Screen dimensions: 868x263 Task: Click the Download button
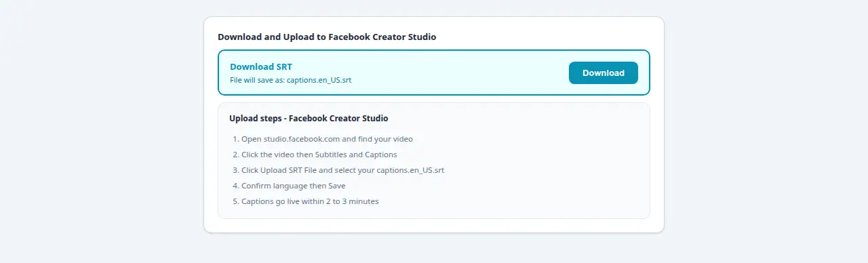click(x=603, y=73)
